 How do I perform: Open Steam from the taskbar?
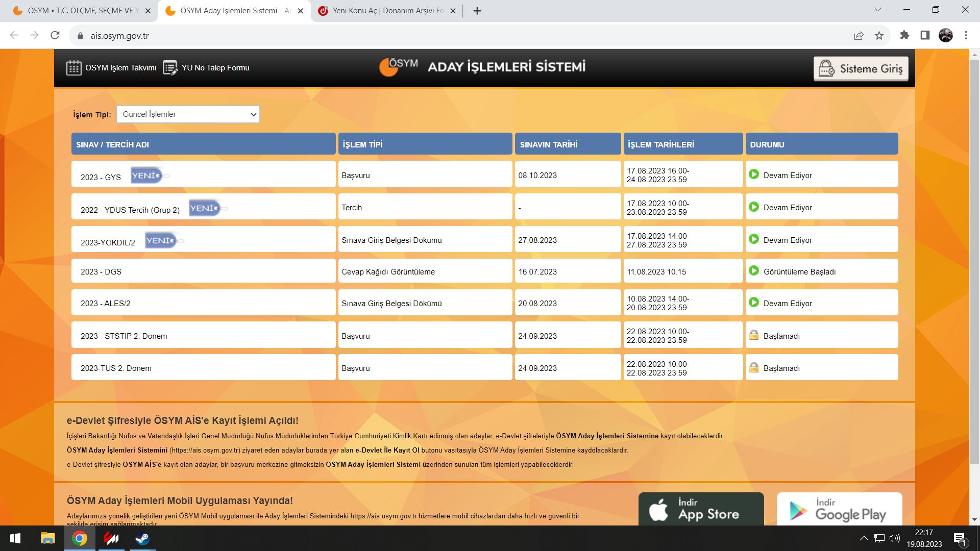click(142, 538)
